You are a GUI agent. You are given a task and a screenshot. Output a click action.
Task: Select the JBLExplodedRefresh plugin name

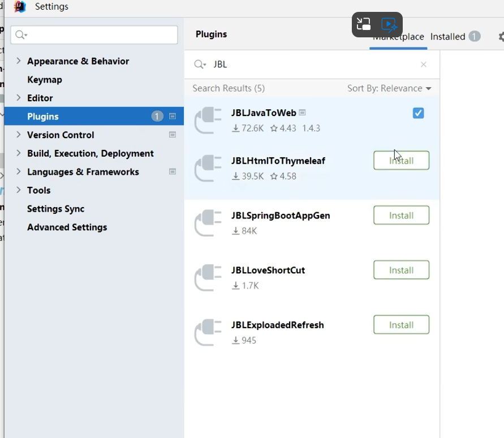click(x=277, y=325)
